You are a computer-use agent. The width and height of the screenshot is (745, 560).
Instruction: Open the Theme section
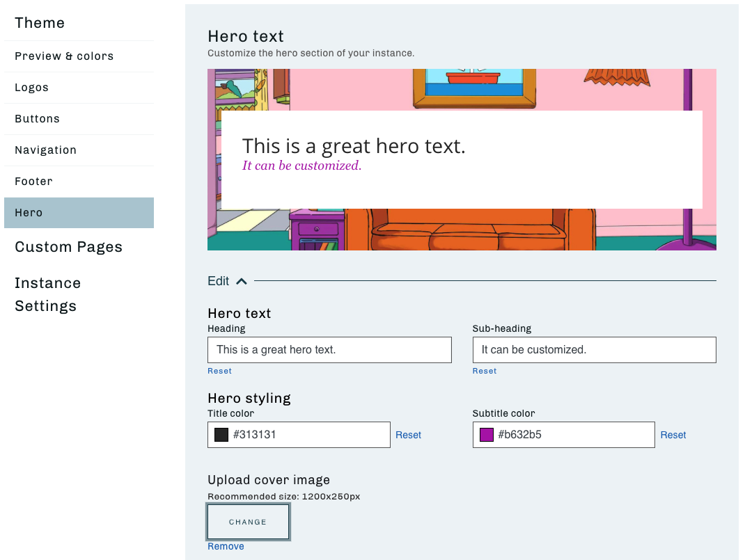(40, 23)
